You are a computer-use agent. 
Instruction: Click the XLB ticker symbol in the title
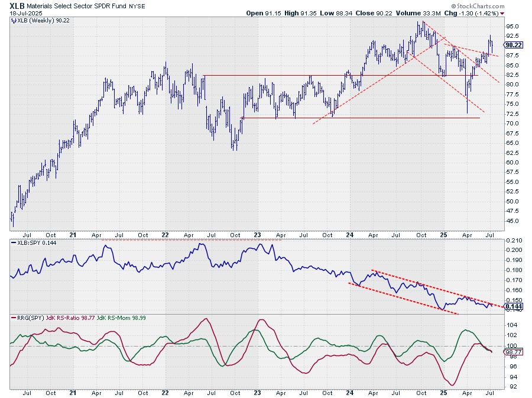[18, 5]
